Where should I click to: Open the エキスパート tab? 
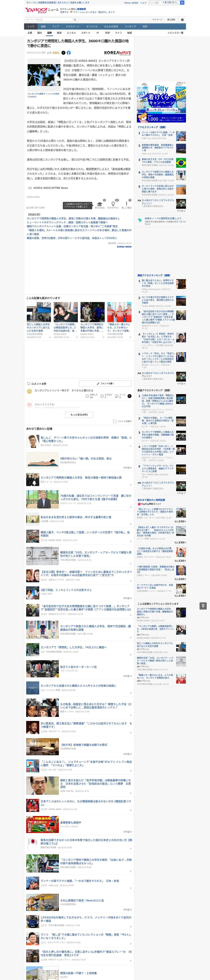click(72, 27)
